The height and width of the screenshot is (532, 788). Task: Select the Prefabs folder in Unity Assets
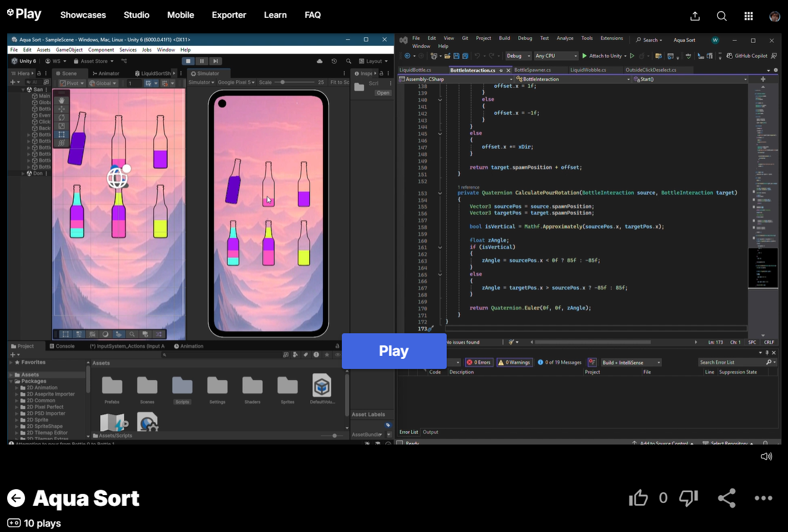(112, 390)
